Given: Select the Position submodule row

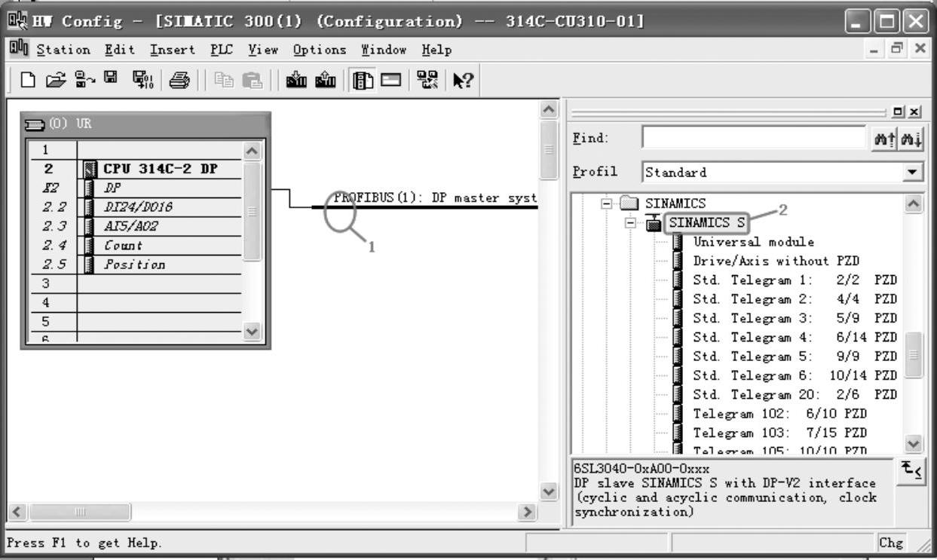Looking at the screenshot, I should [x=136, y=265].
